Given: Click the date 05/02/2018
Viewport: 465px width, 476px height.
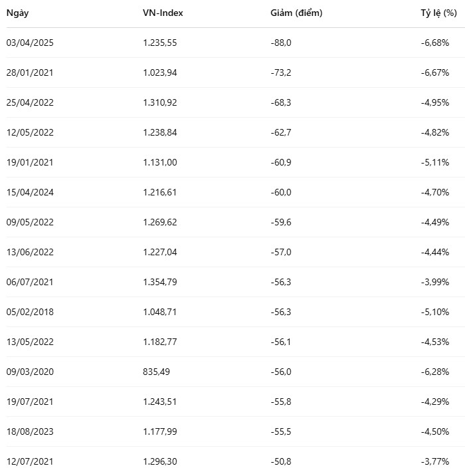Looking at the screenshot, I should 30,312.
